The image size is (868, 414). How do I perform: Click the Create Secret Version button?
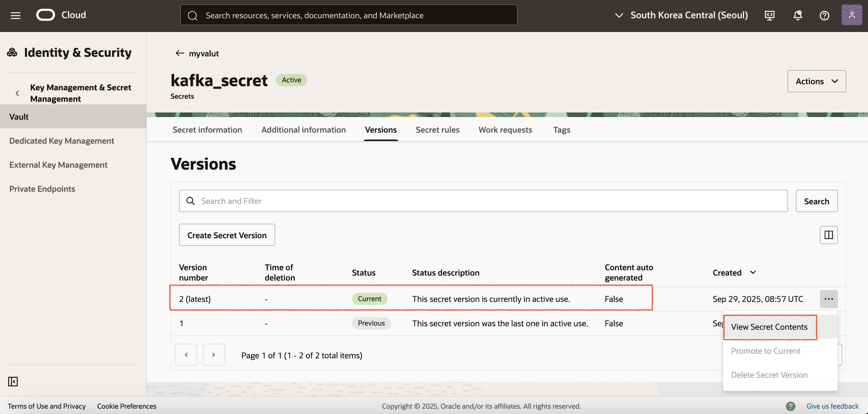pos(227,235)
